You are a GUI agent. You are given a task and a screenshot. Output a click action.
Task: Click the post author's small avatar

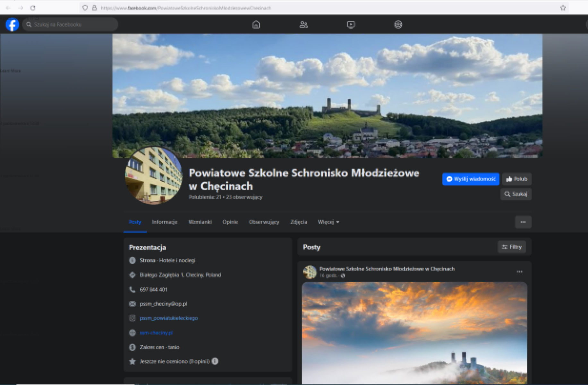point(310,272)
